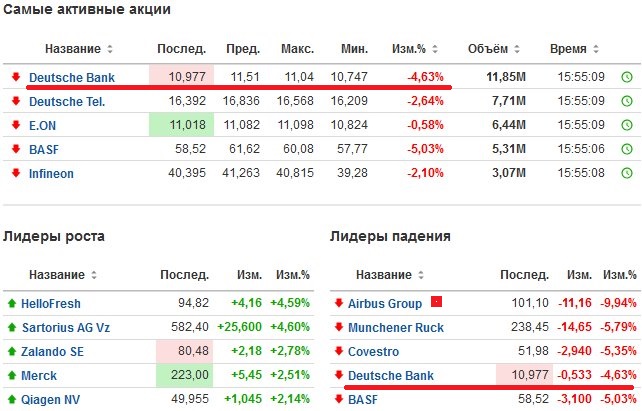Select the Zalando SE price 80,48
The height and width of the screenshot is (411, 642).
(193, 351)
